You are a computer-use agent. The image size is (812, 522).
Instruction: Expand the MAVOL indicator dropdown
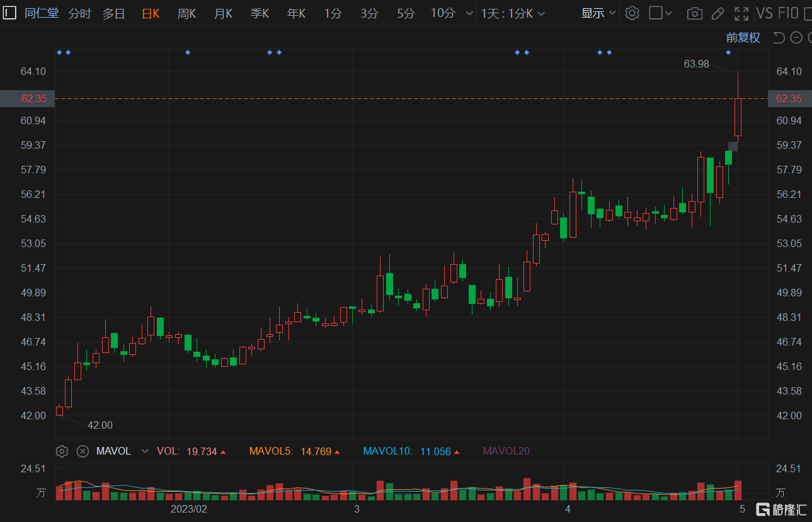145,451
